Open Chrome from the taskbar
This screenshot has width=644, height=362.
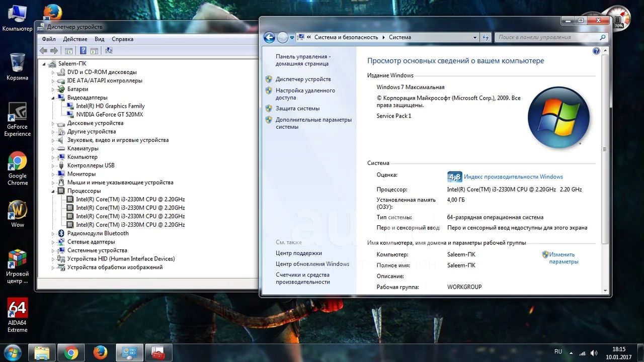(x=71, y=352)
